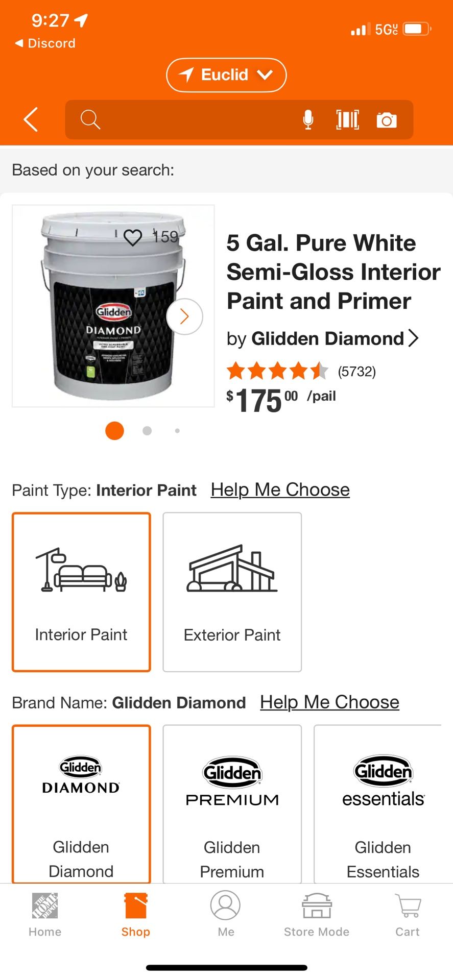Favorite the paint with heart icon

(133, 237)
